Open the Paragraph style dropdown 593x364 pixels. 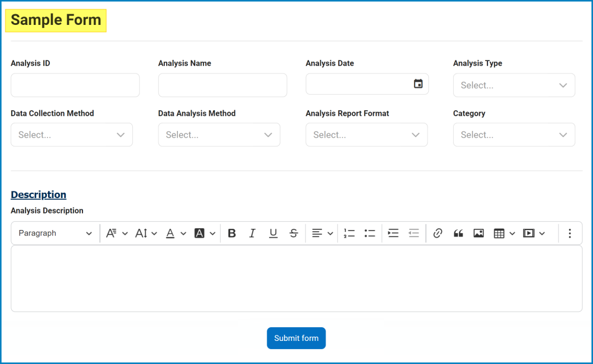tap(55, 233)
